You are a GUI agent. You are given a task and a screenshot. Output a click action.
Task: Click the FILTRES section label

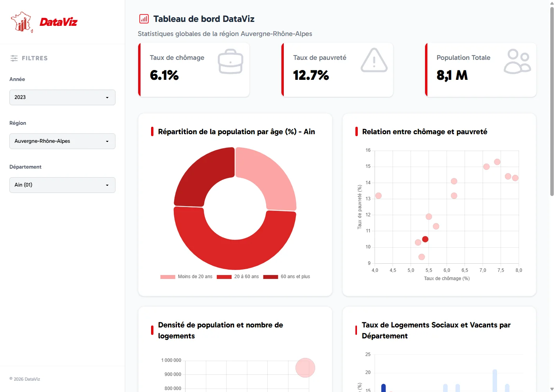point(35,58)
